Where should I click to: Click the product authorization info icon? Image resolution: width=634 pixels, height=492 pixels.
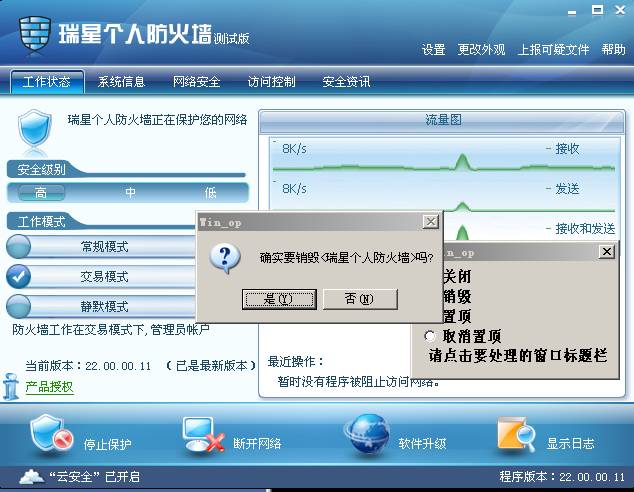point(11,386)
